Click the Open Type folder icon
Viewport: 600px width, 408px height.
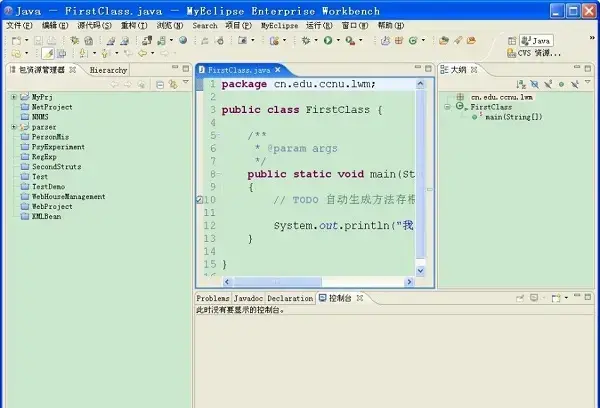[x=444, y=40]
